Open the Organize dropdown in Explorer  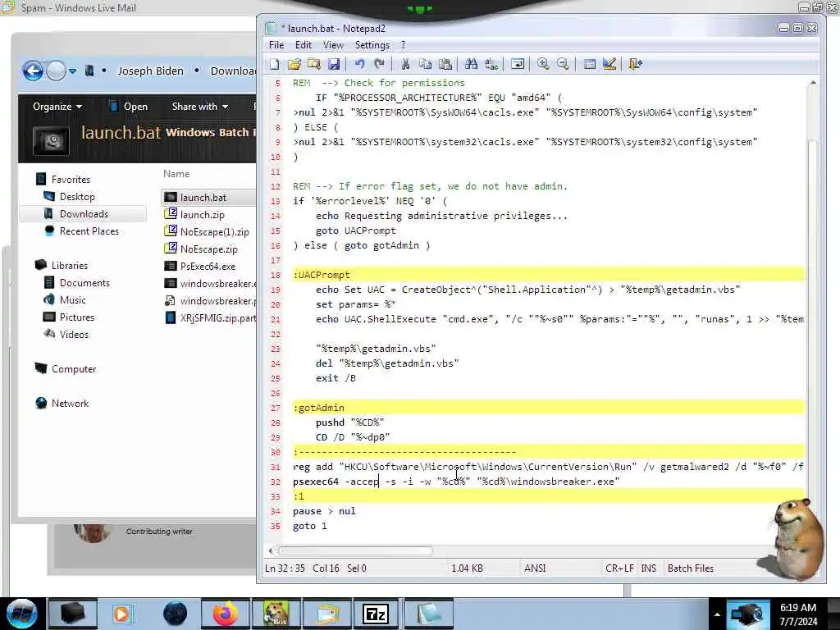57,107
